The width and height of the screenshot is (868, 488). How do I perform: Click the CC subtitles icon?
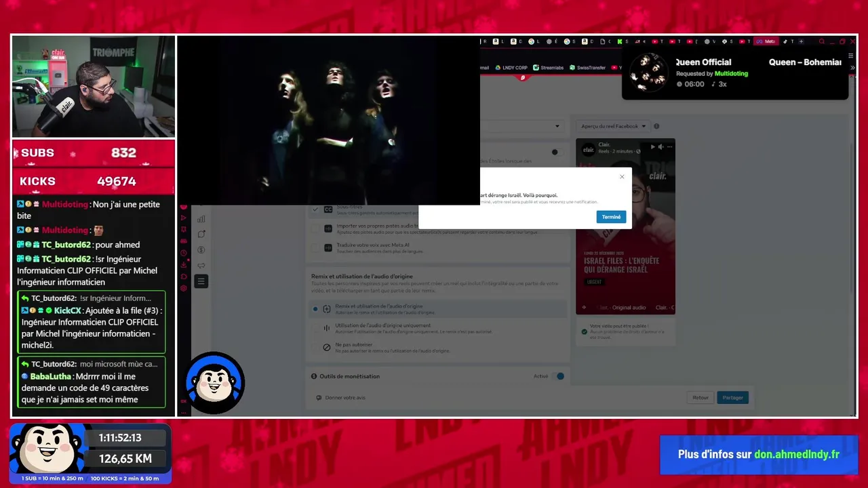(328, 209)
